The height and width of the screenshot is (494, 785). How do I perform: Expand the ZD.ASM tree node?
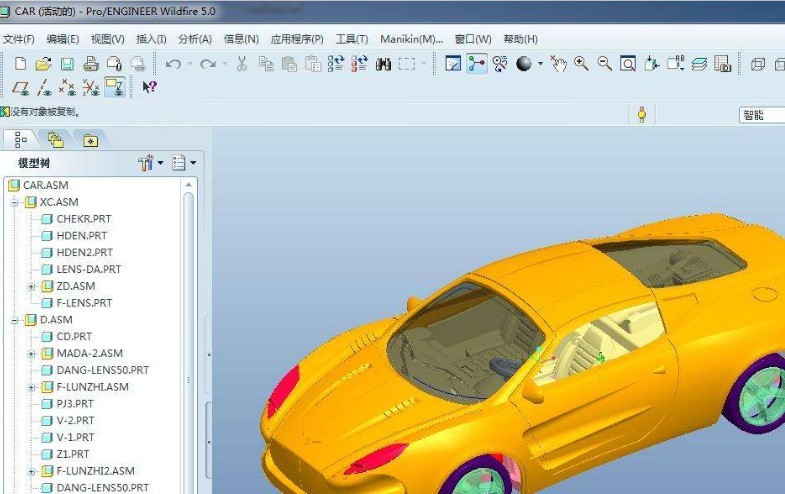(x=31, y=286)
